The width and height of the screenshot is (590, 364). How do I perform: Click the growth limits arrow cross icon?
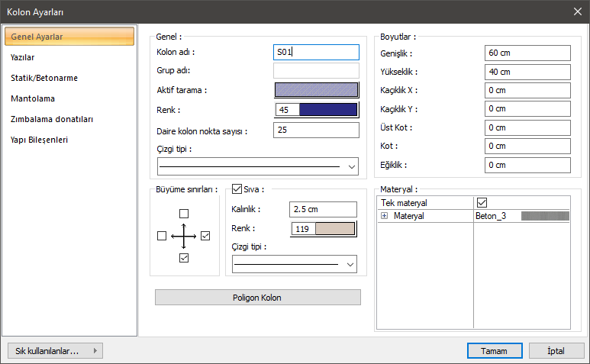(x=183, y=237)
